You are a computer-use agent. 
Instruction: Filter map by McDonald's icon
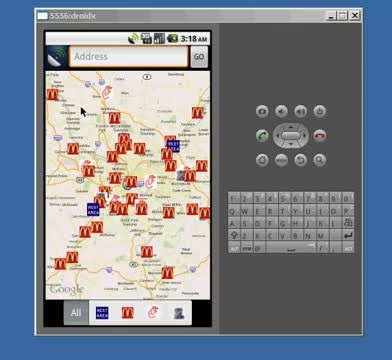(x=128, y=313)
